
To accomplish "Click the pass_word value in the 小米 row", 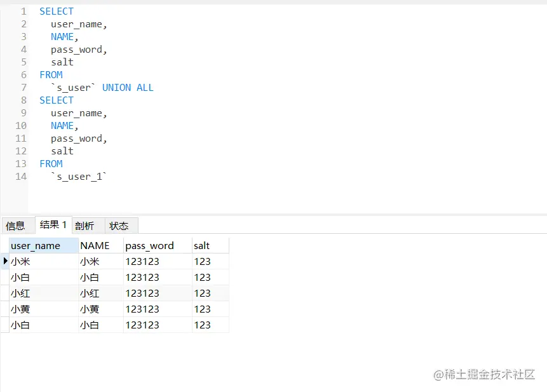I will pyautogui.click(x=142, y=261).
